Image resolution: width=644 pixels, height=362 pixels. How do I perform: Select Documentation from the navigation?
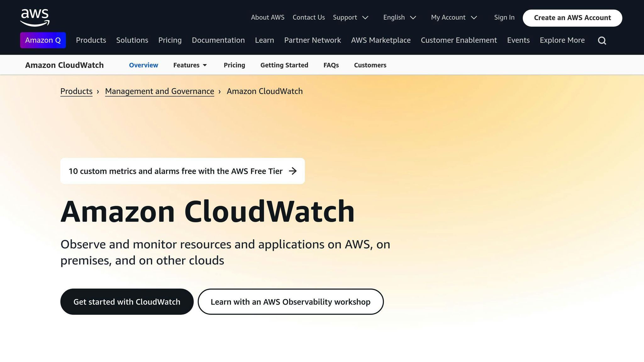pos(218,40)
